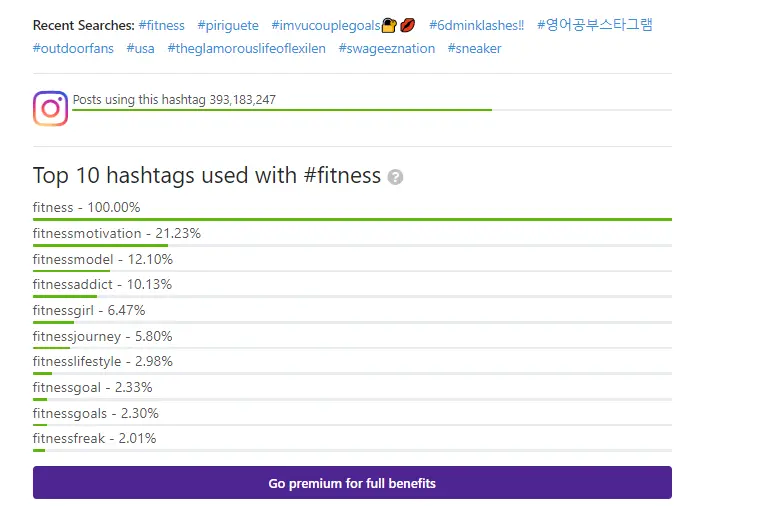Open the #piriguete recent search
This screenshot has height=527, width=765.
(228, 25)
